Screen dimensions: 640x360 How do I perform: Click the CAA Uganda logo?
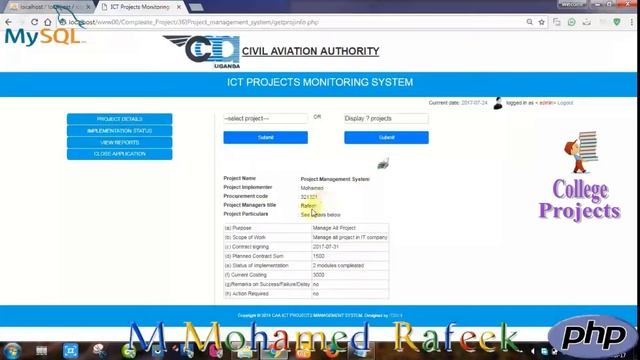[202, 51]
